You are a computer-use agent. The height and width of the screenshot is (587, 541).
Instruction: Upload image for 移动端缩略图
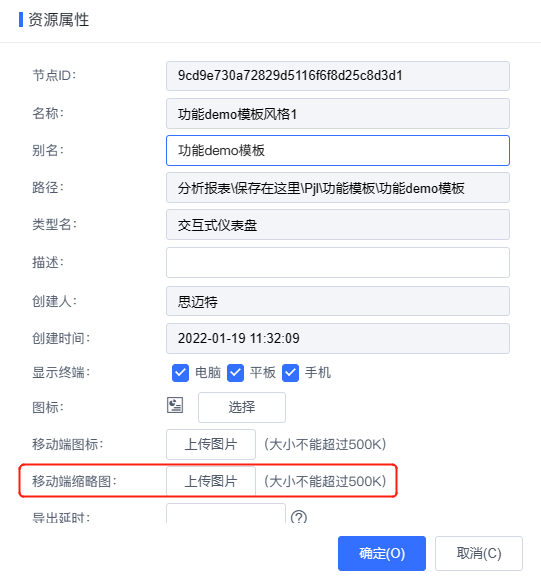[211, 481]
